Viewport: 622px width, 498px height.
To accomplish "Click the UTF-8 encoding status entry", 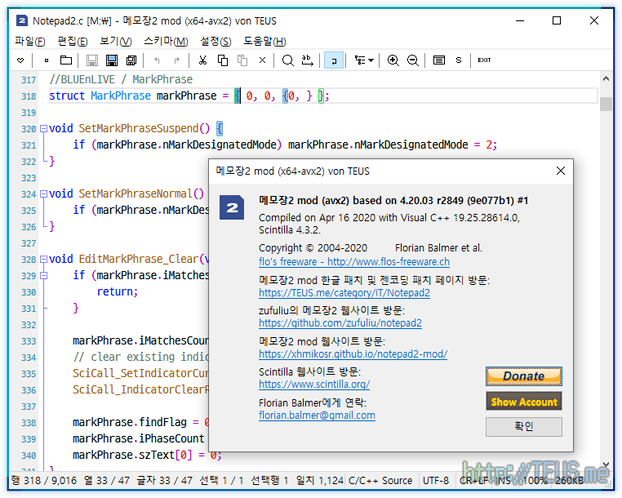I will coord(436,481).
